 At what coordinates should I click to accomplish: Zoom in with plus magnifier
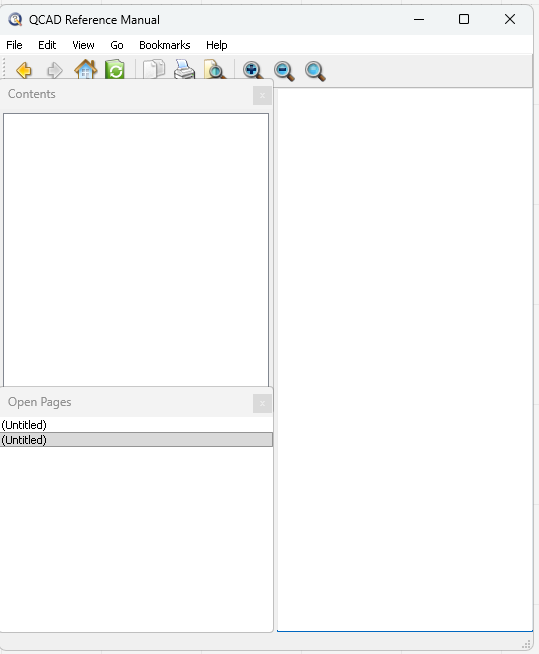[253, 70]
